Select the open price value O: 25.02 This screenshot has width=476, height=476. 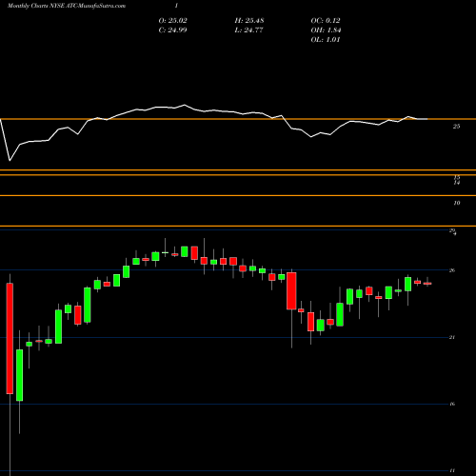172,21
